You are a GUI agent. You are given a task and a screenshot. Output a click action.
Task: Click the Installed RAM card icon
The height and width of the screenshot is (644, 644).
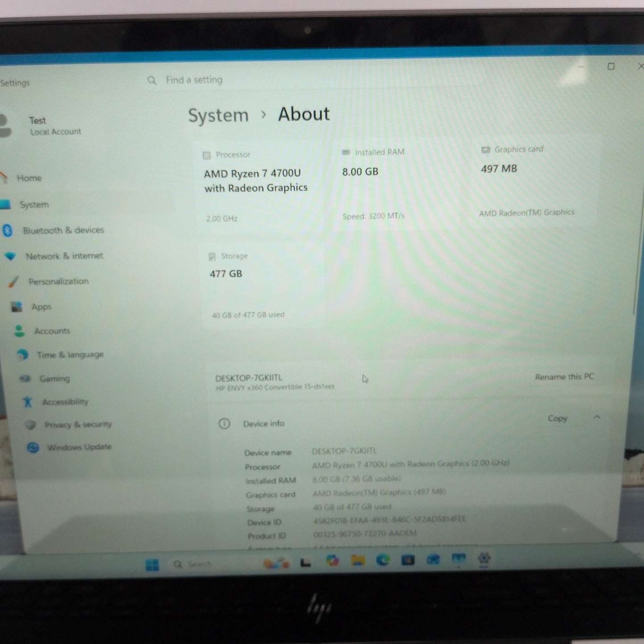tap(346, 152)
